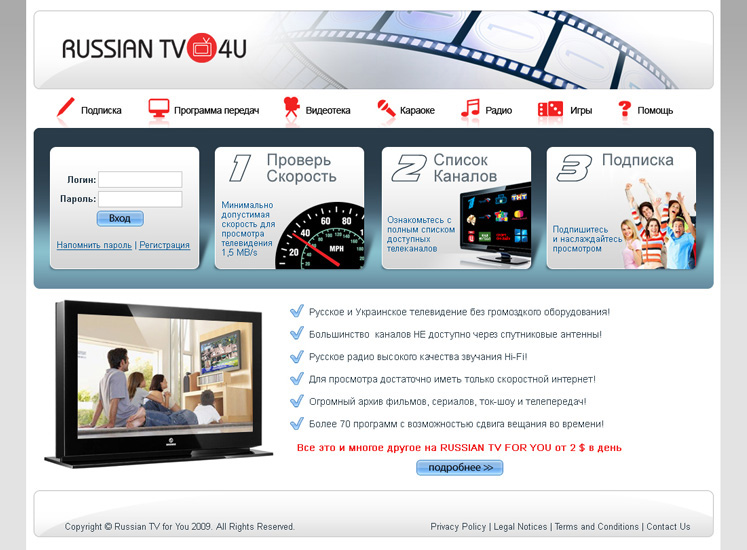747x550 pixels.
Task: Open the Contact Us footer link
Action: [668, 527]
